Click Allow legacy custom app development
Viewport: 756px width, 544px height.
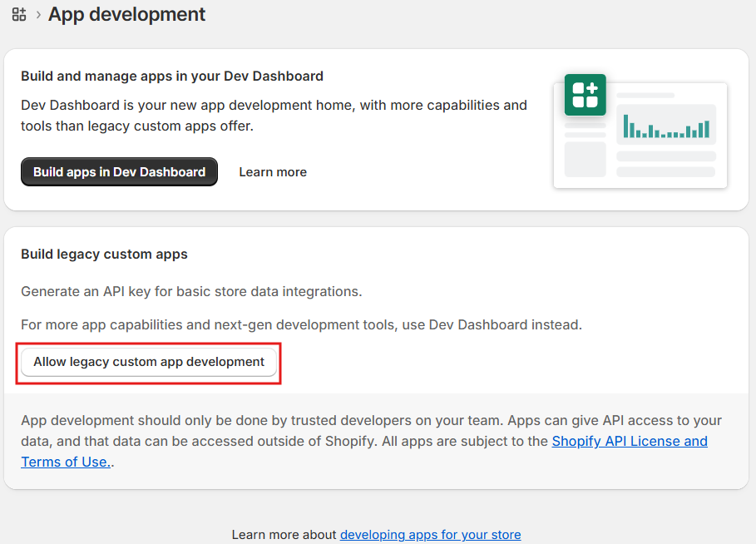click(x=149, y=362)
